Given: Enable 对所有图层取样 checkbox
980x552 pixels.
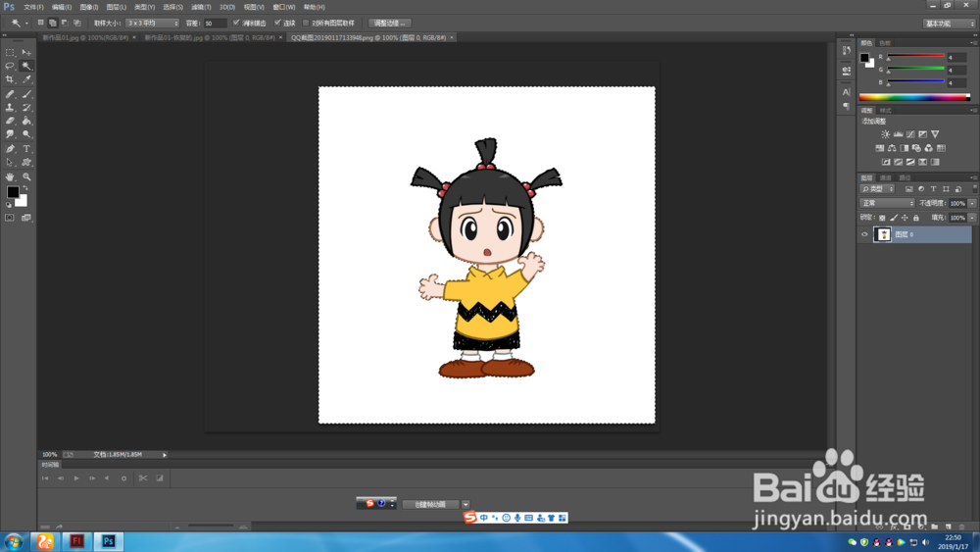Looking at the screenshot, I should click(306, 23).
